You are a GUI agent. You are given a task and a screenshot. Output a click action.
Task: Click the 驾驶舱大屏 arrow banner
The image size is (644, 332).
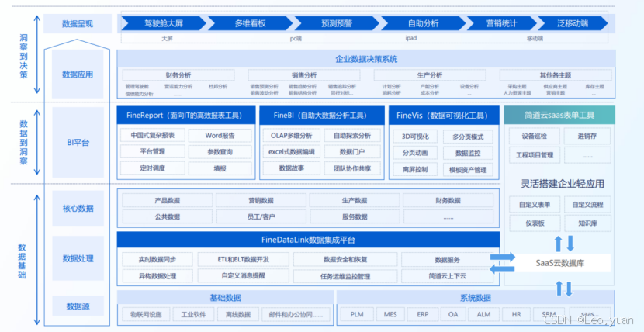click(163, 23)
